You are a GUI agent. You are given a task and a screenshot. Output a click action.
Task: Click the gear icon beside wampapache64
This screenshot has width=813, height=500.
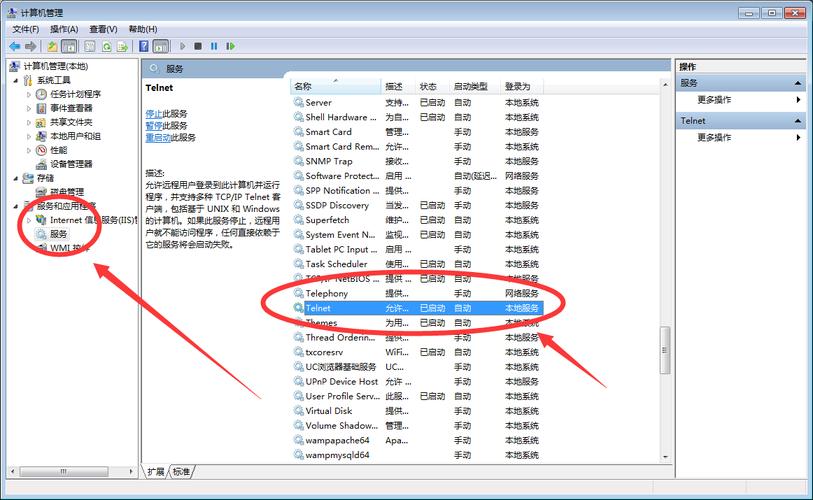(x=299, y=440)
